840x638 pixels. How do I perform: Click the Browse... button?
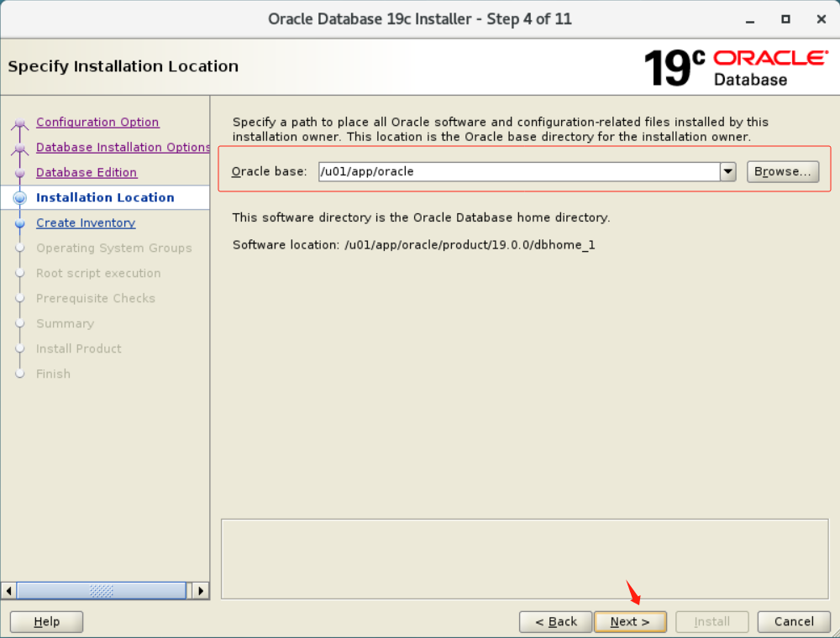tap(783, 171)
